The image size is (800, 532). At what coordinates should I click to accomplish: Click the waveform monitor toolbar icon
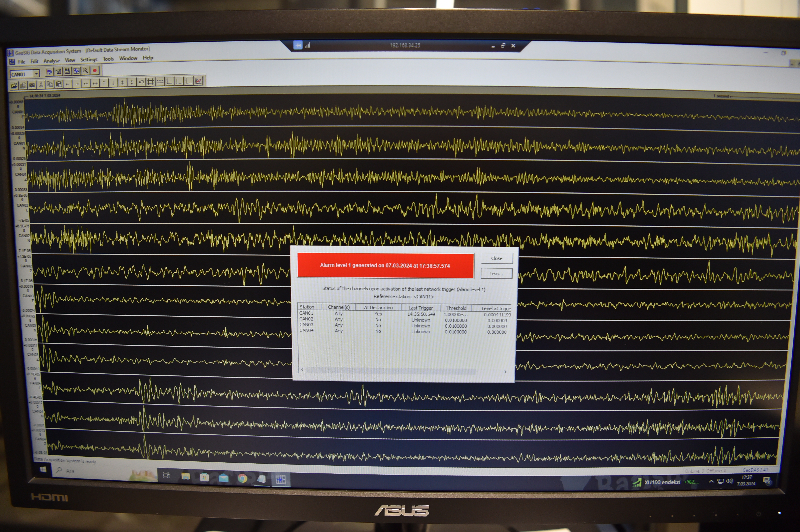coord(76,71)
